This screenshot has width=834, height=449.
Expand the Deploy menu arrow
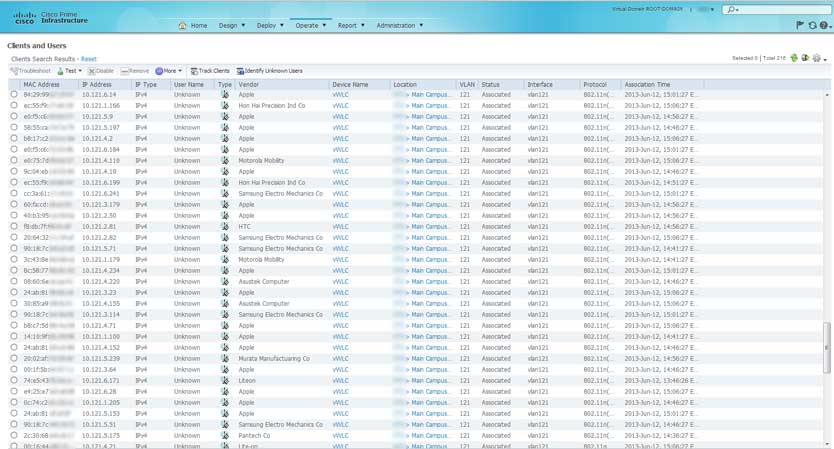[x=282, y=26]
